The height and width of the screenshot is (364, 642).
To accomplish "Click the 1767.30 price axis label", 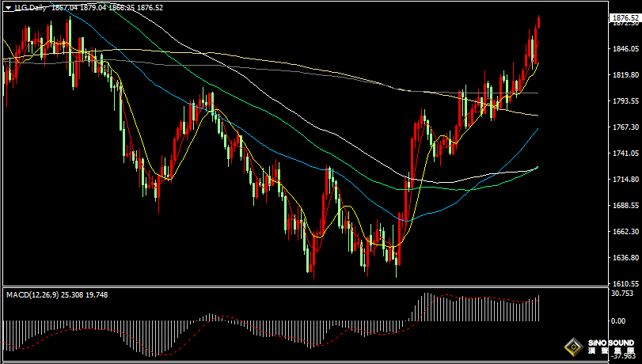I will coord(625,127).
